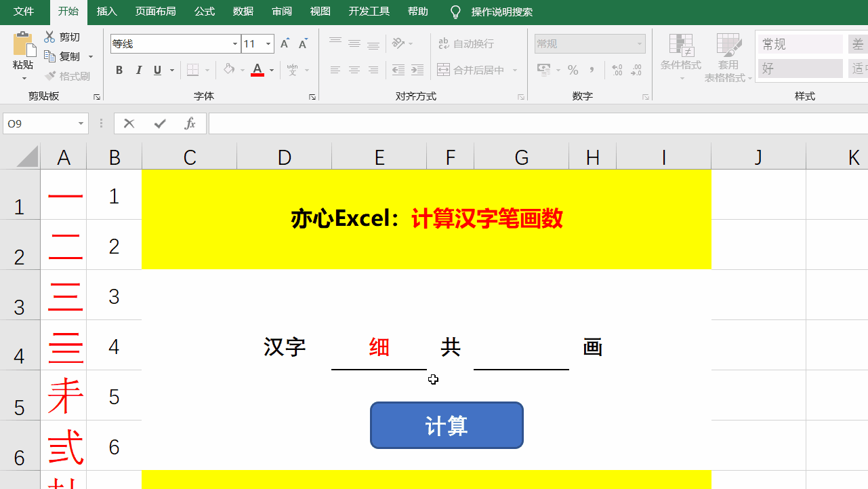This screenshot has height=489, width=868.
Task: Click the Copy (复制) icon
Action: pyautogui.click(x=49, y=56)
